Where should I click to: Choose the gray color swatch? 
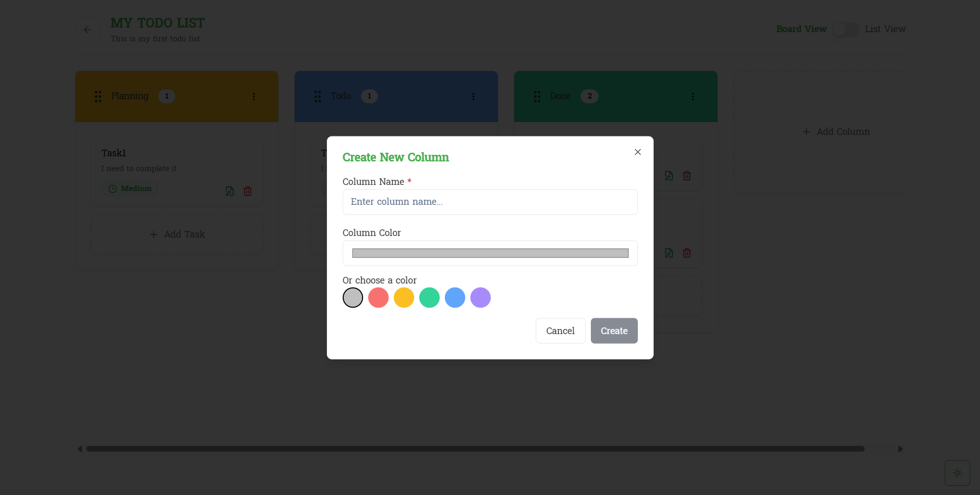click(352, 297)
